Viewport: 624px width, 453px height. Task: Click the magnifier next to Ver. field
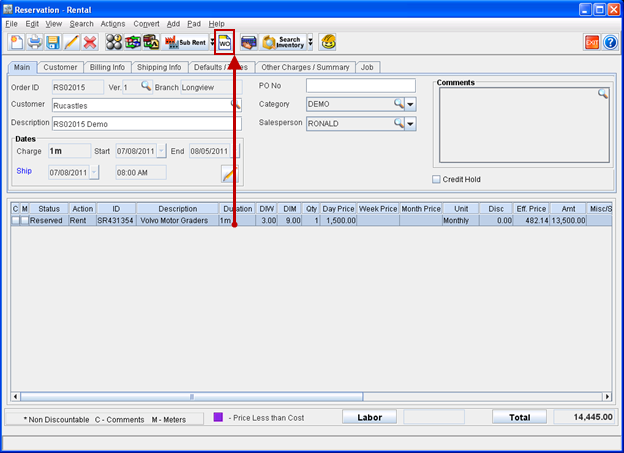[x=146, y=86]
